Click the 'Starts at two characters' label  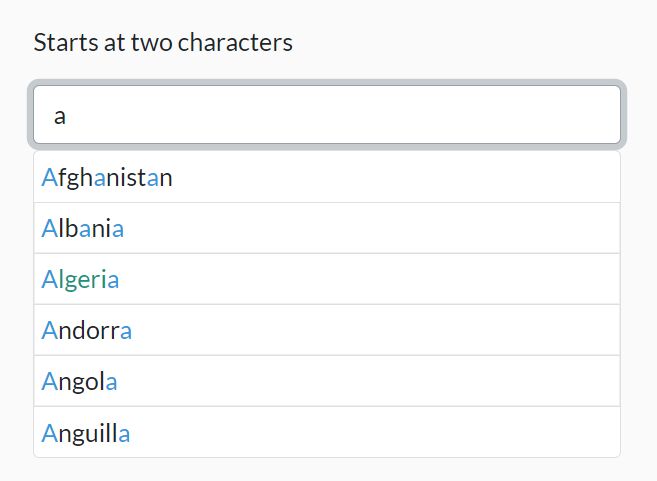[x=163, y=43]
